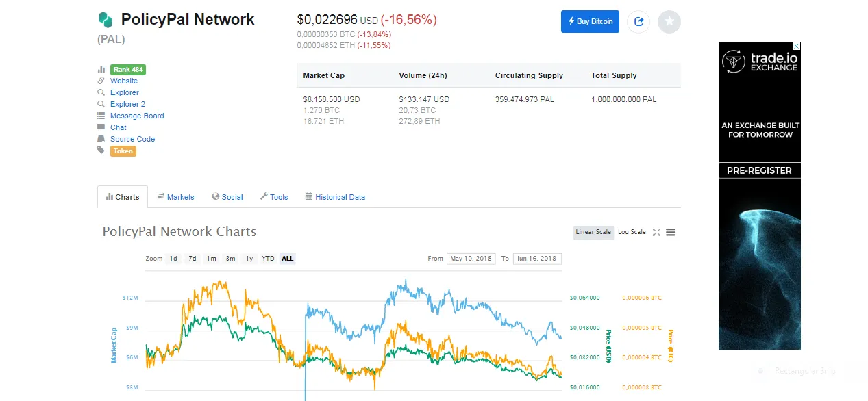Click the $0,022696 price text
The width and height of the screenshot is (868, 401).
click(327, 20)
